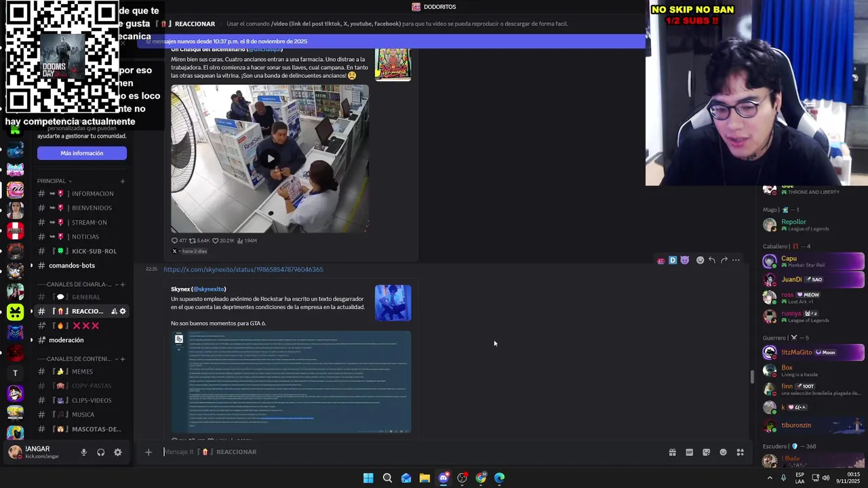This screenshot has width=868, height=488.
Task: Open the Windows Start menu
Action: coord(368,478)
